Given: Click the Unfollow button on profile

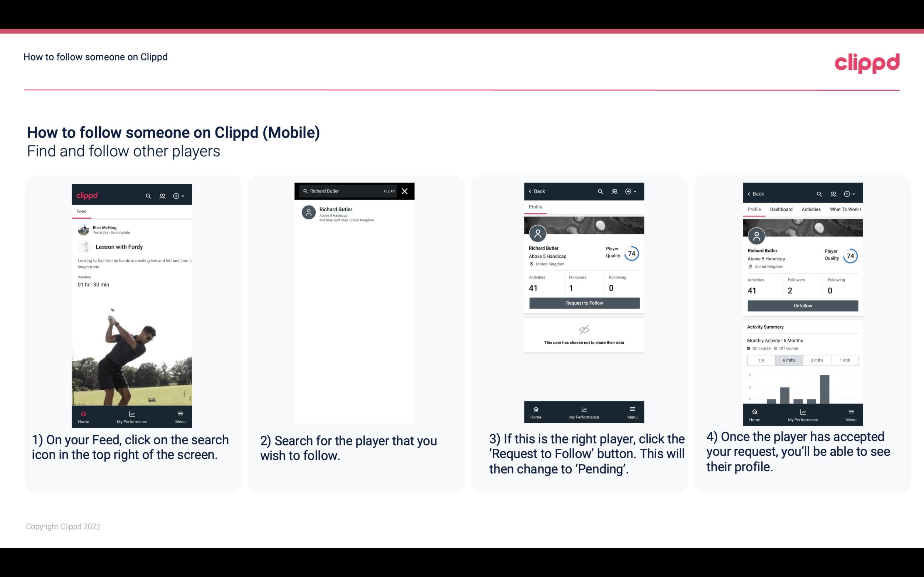Looking at the screenshot, I should point(802,305).
